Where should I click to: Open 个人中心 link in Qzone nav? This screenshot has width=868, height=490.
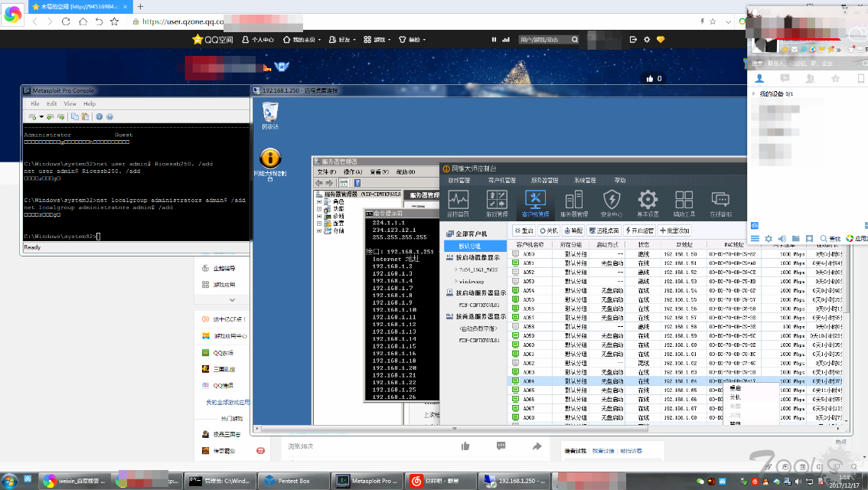pos(258,39)
